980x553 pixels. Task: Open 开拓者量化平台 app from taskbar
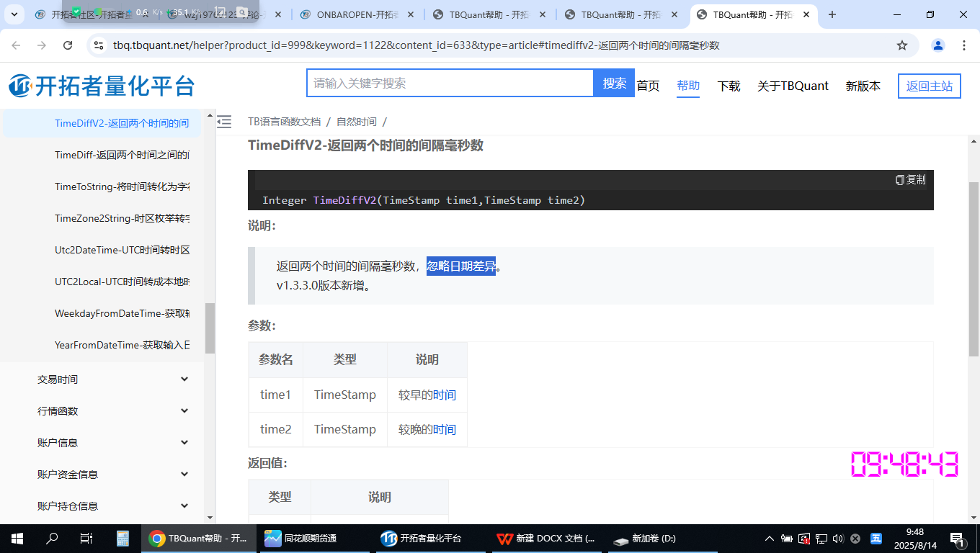tap(430, 538)
